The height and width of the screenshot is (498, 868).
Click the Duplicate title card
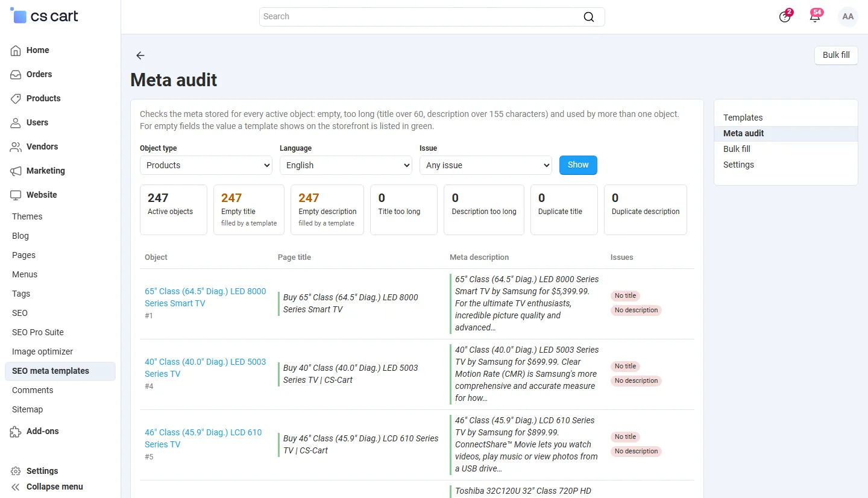point(564,210)
